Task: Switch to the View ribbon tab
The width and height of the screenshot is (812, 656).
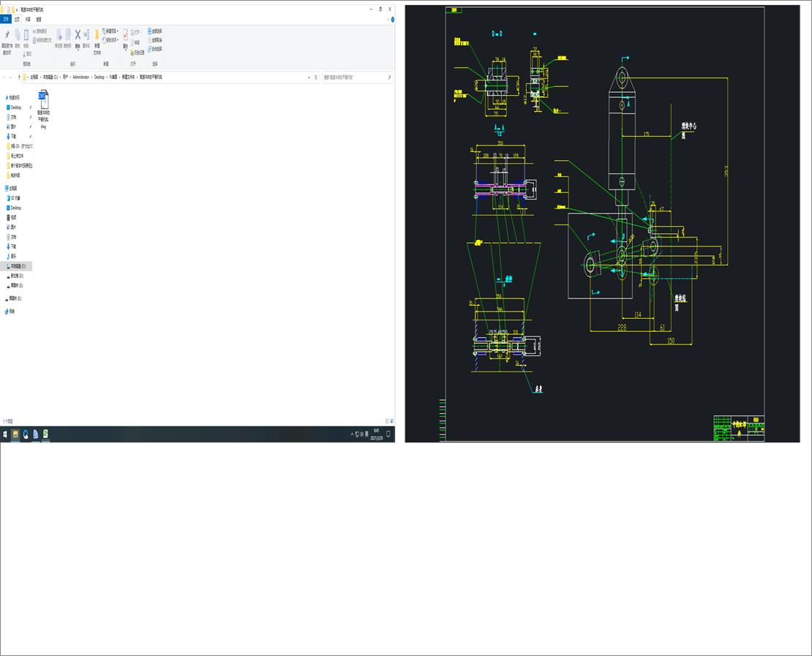Action: click(x=38, y=19)
